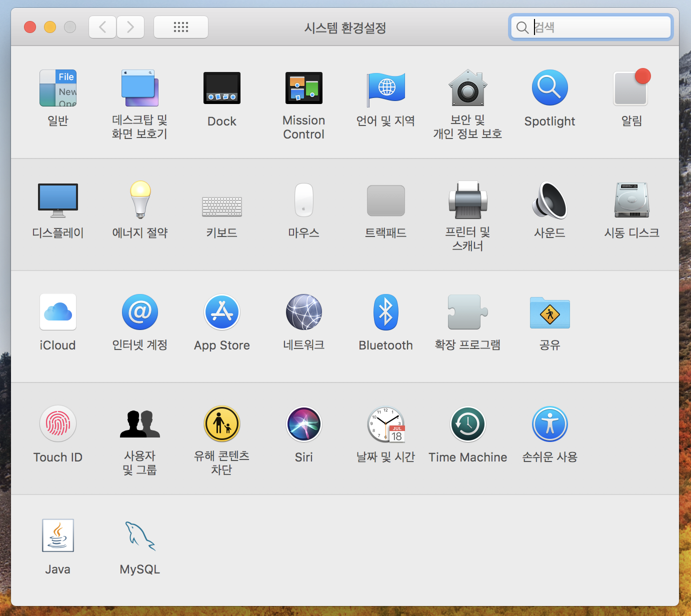The width and height of the screenshot is (691, 616).
Task: Minimize window with the yellow button
Action: coord(50,27)
